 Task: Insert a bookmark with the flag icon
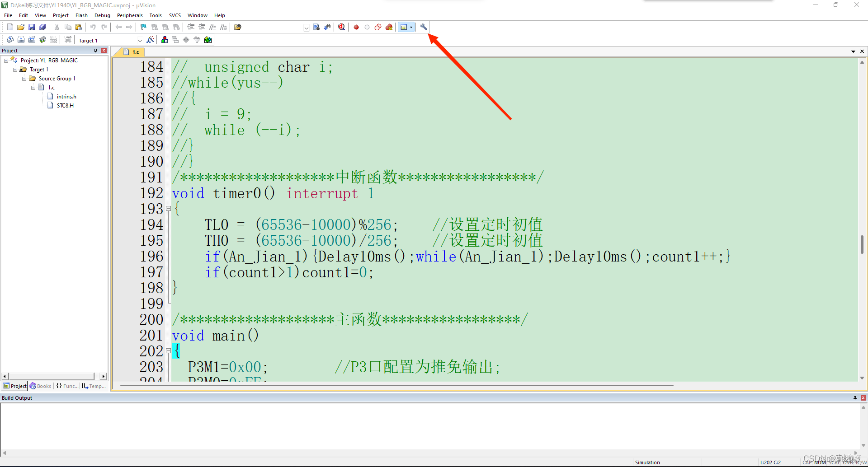click(x=144, y=27)
